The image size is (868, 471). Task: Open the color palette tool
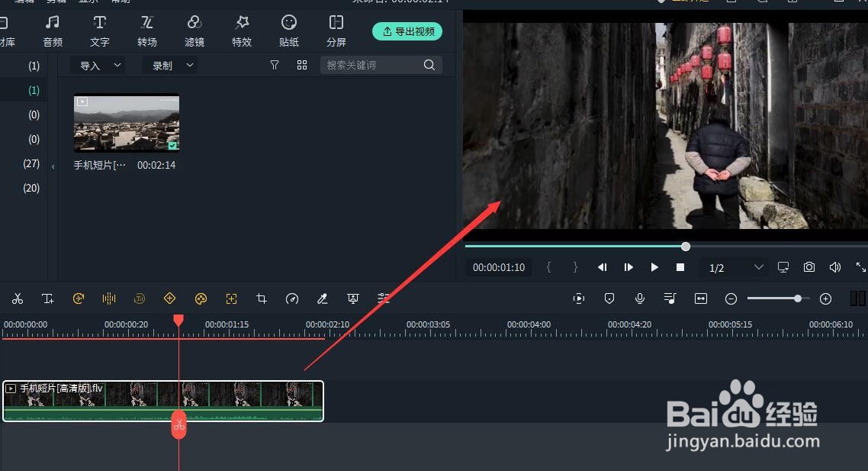pyautogui.click(x=201, y=299)
